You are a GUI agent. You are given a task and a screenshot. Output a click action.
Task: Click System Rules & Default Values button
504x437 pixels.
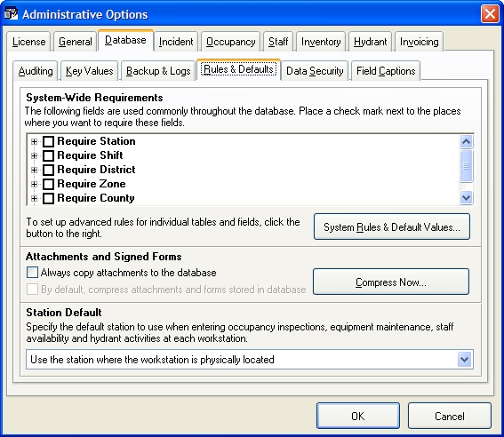[x=392, y=226]
